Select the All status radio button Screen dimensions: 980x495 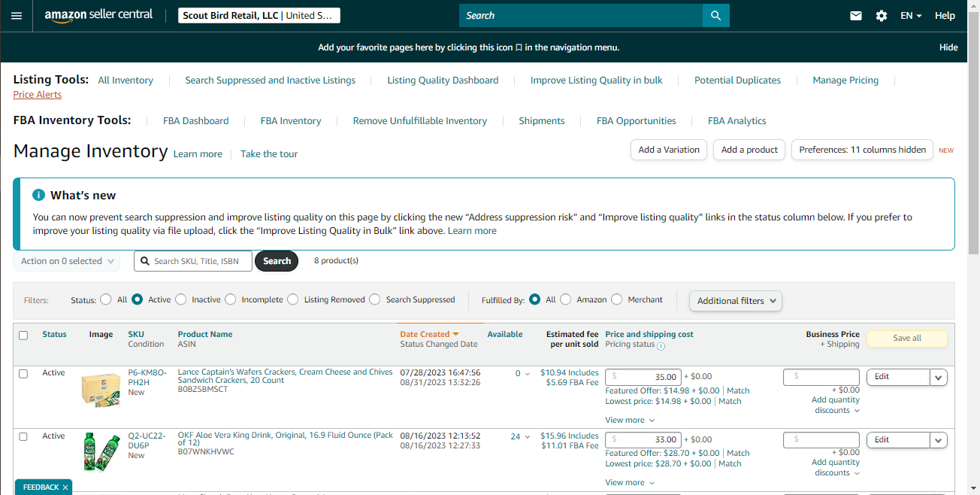106,299
